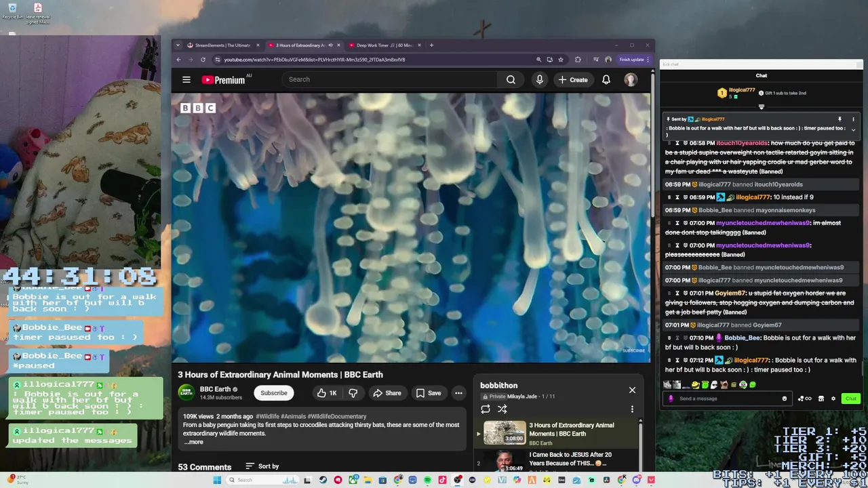The image size is (868, 488).
Task: Close the bobbithon playlist panel
Action: (x=632, y=390)
